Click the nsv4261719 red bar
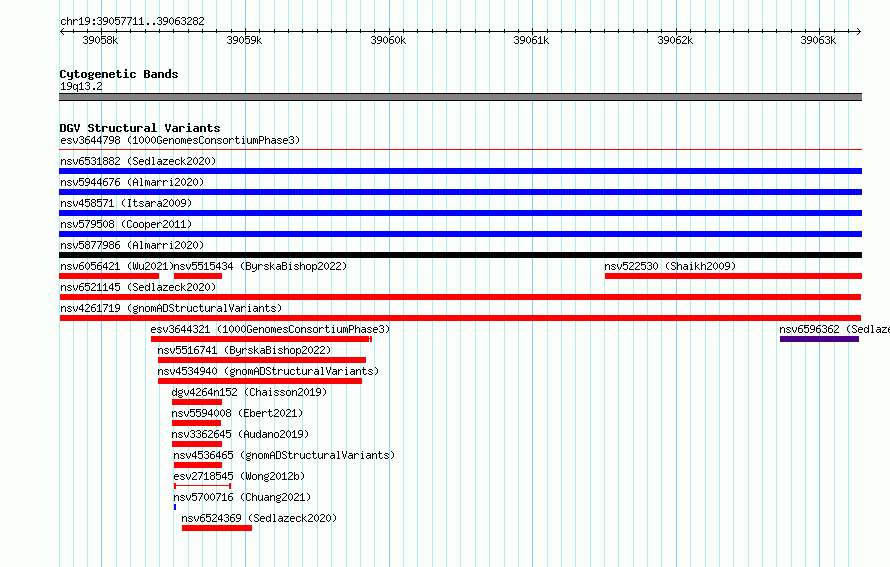Viewport: 890px width, 567px height. pos(460,318)
